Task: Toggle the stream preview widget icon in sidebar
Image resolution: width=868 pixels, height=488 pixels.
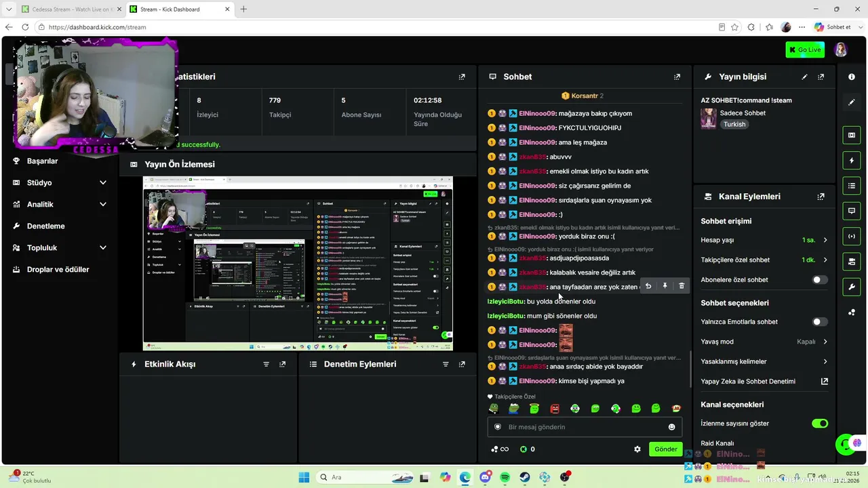Action: pos(852,136)
